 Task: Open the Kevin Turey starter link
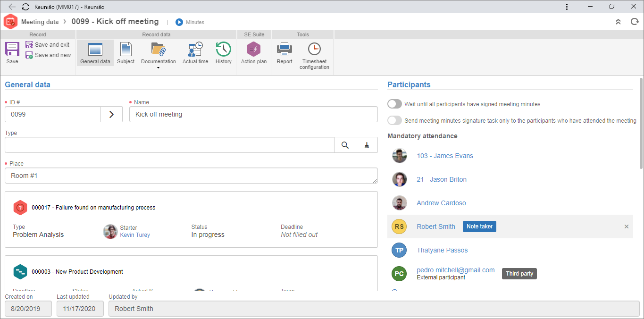point(135,235)
